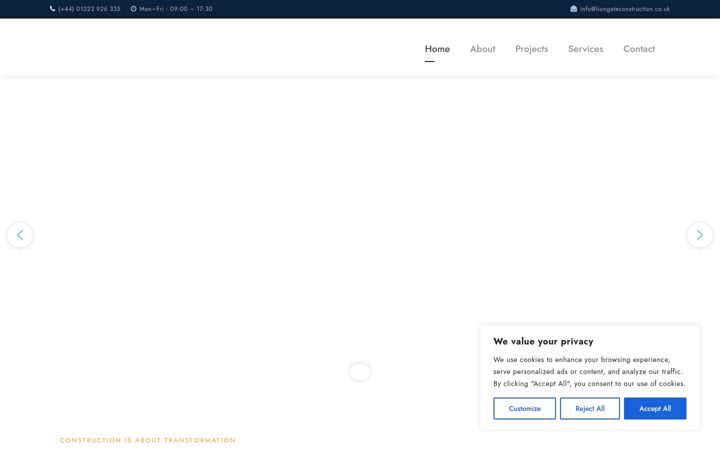Image resolution: width=720 pixels, height=450 pixels.
Task: Reject all cookies
Action: 590,408
